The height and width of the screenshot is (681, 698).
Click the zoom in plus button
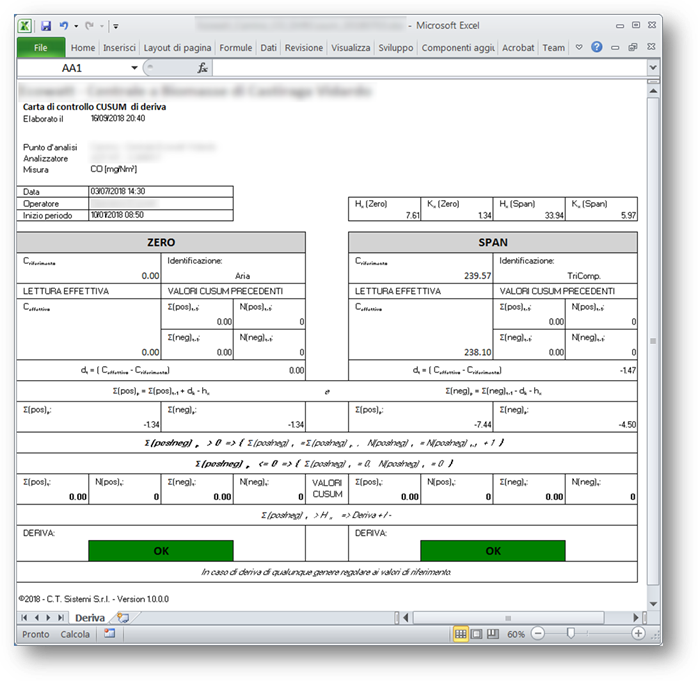[638, 634]
